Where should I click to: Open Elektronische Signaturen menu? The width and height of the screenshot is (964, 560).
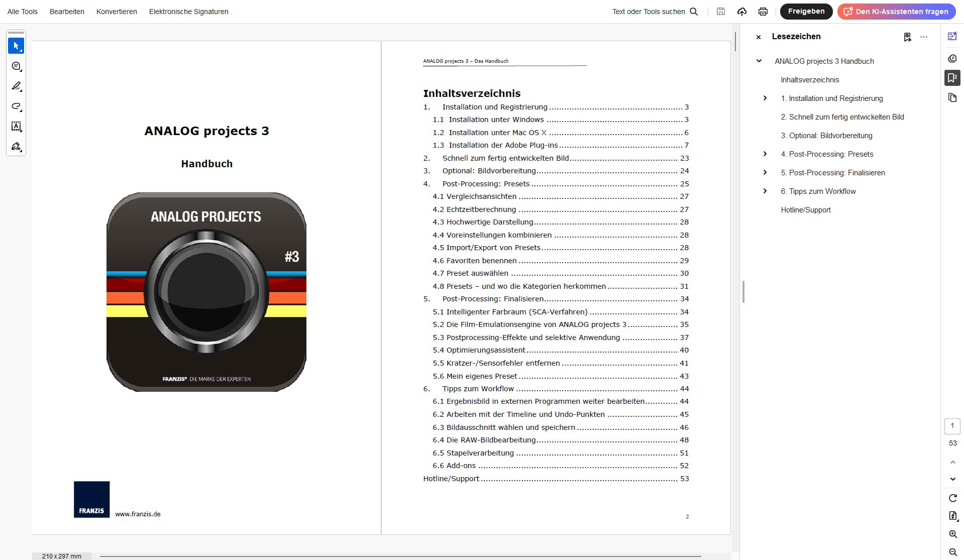(x=188, y=12)
